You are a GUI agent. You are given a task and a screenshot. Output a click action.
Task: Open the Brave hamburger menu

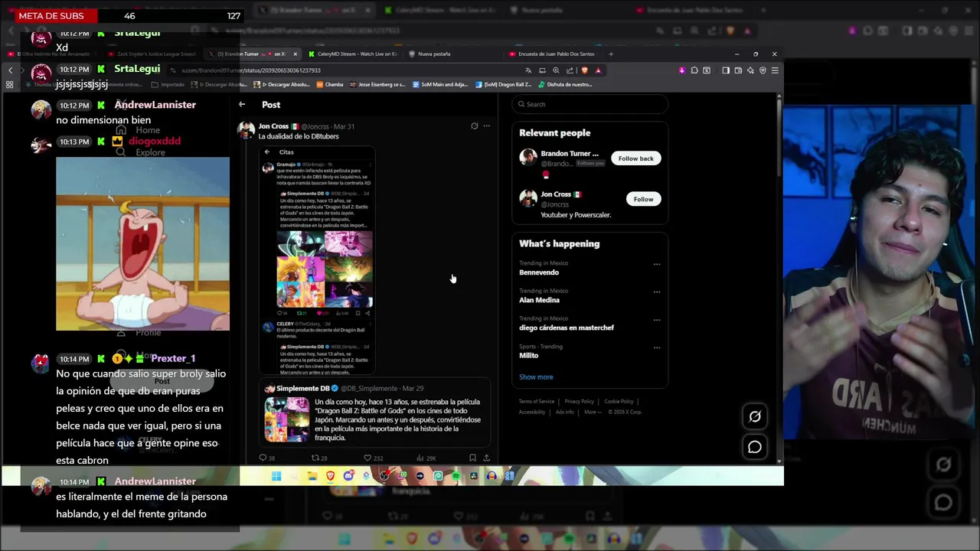[x=775, y=70]
